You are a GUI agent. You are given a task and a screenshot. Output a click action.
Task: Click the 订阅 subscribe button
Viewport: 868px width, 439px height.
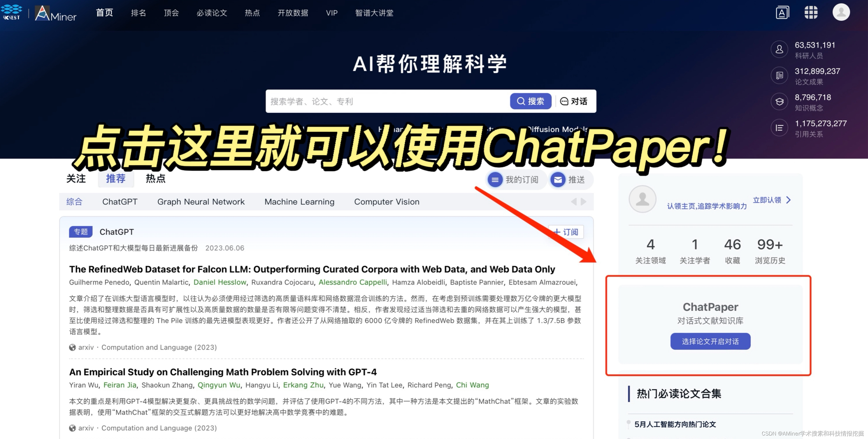[566, 232]
